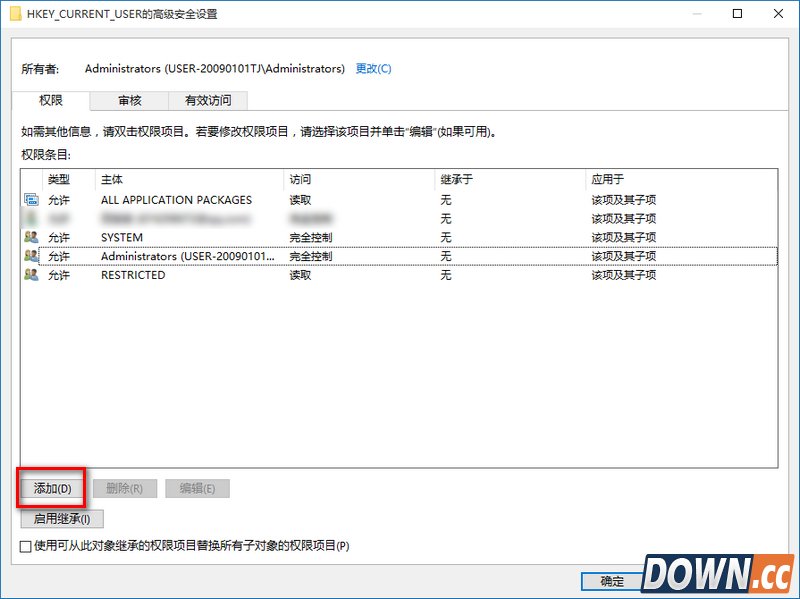This screenshot has height=599, width=800.
Task: Click the user icon beside SYSTEM entry
Action: tap(31, 237)
